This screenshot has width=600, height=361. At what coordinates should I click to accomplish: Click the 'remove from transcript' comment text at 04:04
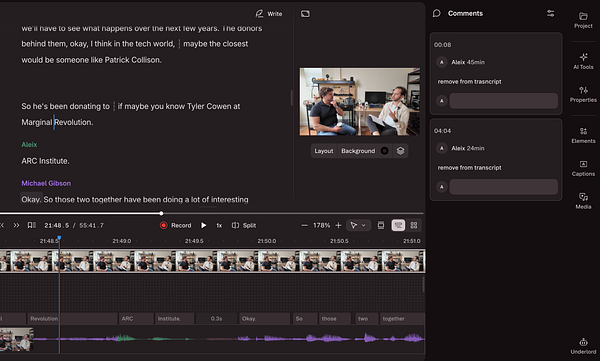click(470, 168)
